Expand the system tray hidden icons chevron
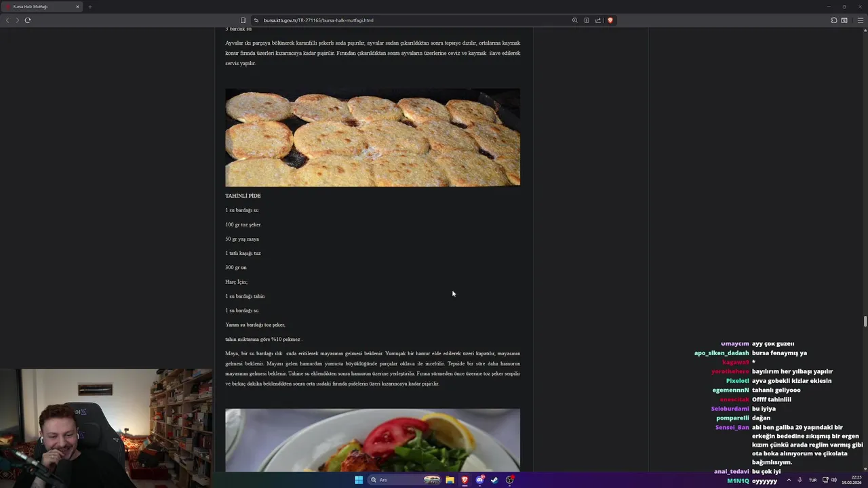Screen dimensions: 868x488 coord(789,480)
